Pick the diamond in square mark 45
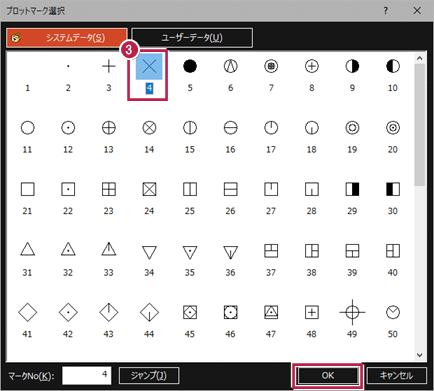The height and width of the screenshot is (391, 434). (190, 312)
